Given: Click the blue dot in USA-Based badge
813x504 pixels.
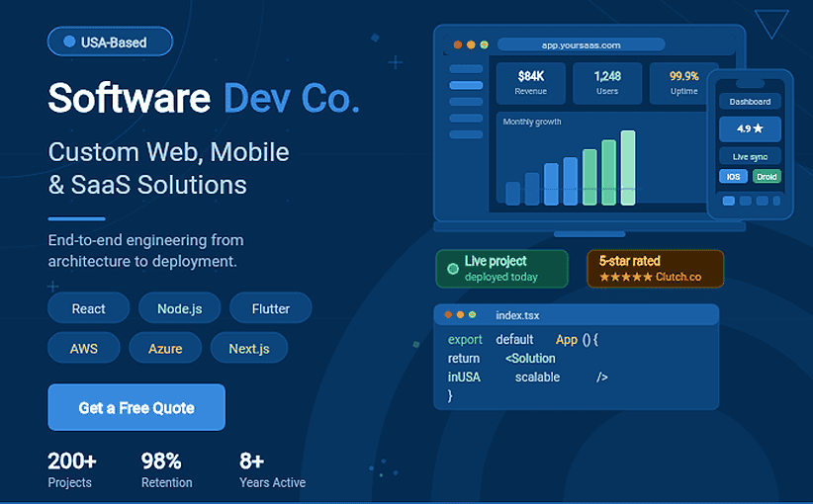Looking at the screenshot, I should [x=69, y=42].
